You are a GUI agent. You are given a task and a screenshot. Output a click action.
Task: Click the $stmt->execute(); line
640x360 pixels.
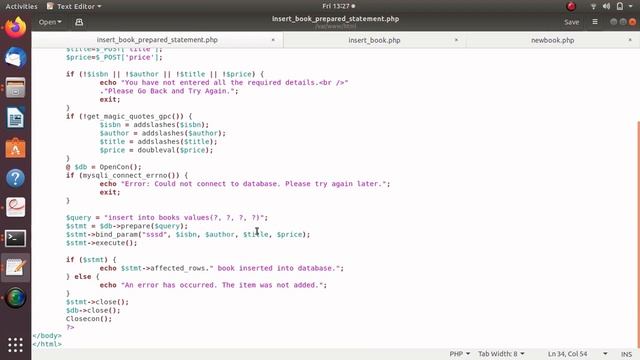tap(102, 243)
